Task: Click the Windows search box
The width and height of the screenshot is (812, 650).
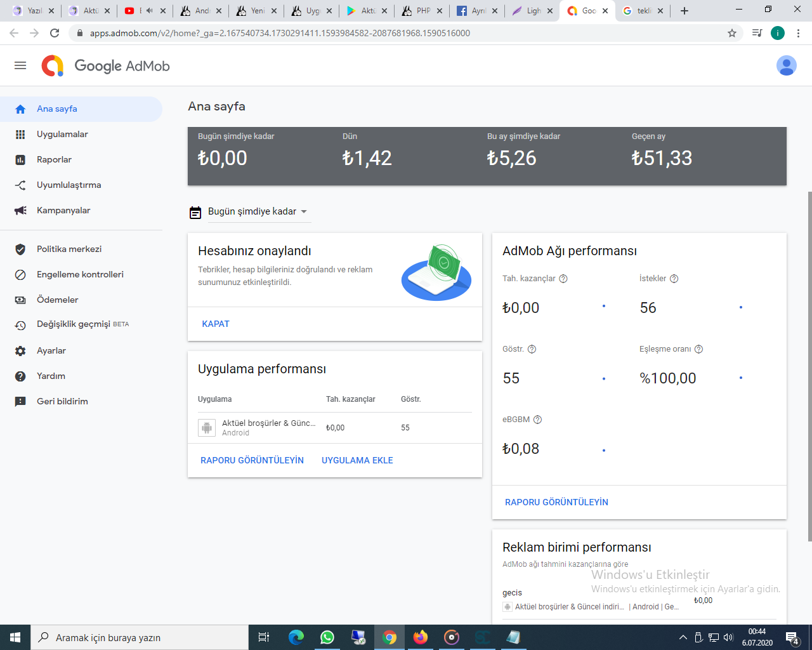Action: point(140,637)
